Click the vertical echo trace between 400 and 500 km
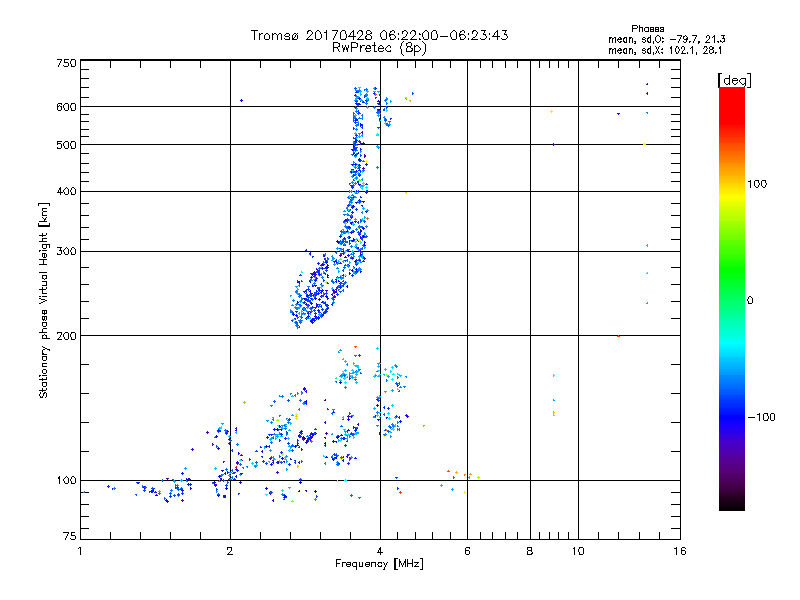The height and width of the screenshot is (600, 800). point(358,168)
